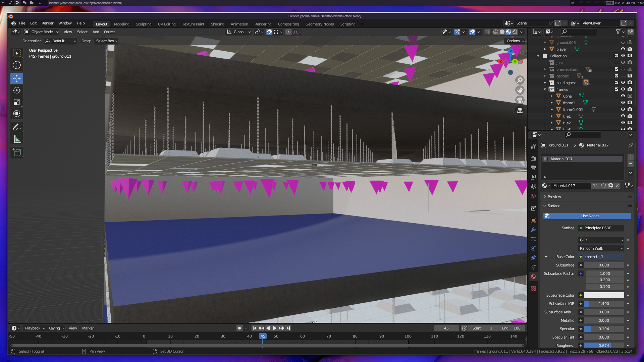Toggle camera view in viewport
Image resolution: width=644 pixels, height=362 pixels.
pos(520,100)
